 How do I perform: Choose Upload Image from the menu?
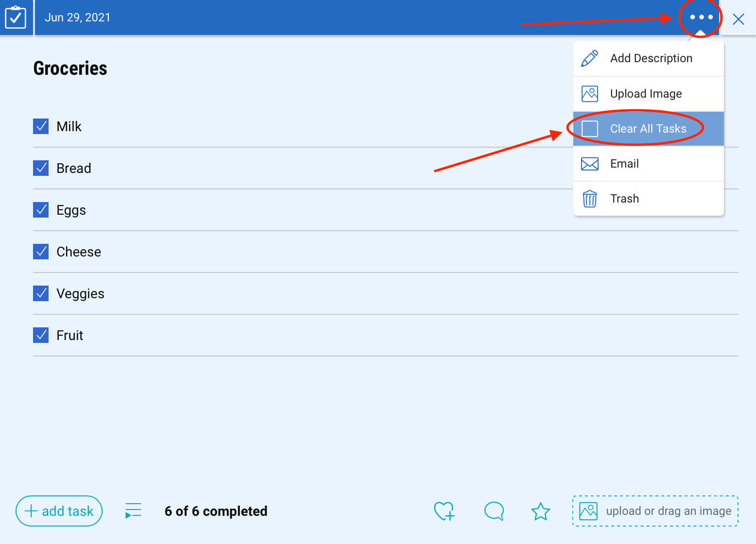point(649,94)
